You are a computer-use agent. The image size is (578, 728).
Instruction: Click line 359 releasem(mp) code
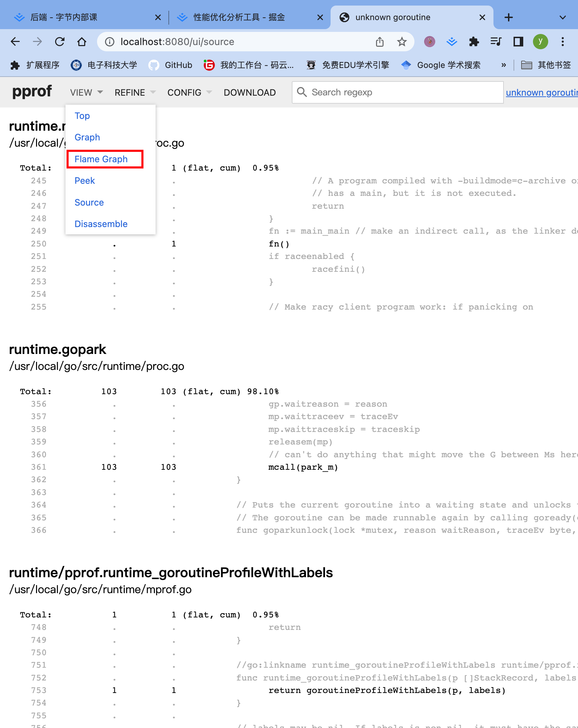(301, 442)
